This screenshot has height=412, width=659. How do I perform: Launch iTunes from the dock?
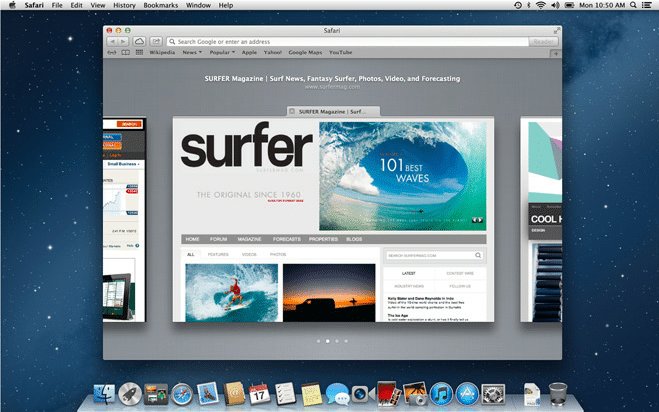pos(441,393)
